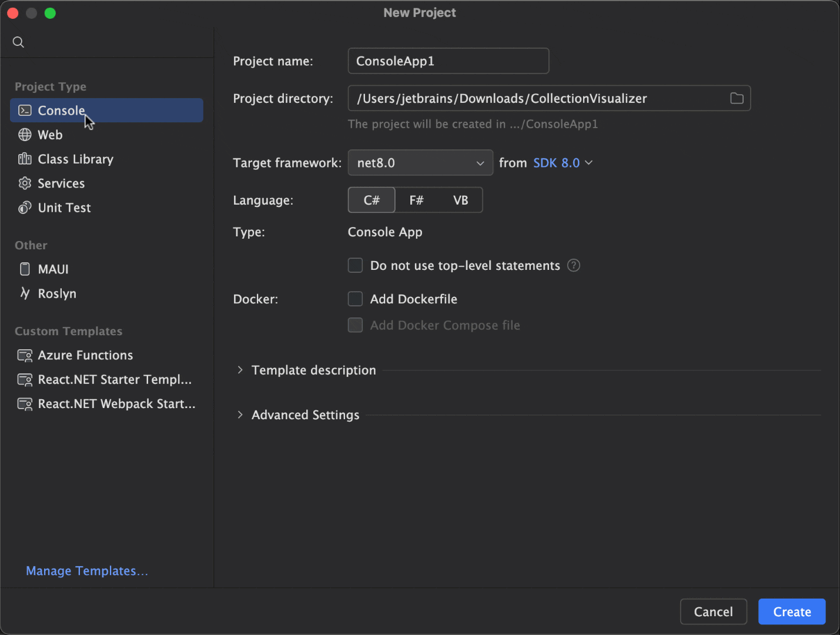The width and height of the screenshot is (840, 635).
Task: Open folder browser for project directory
Action: coord(737,98)
